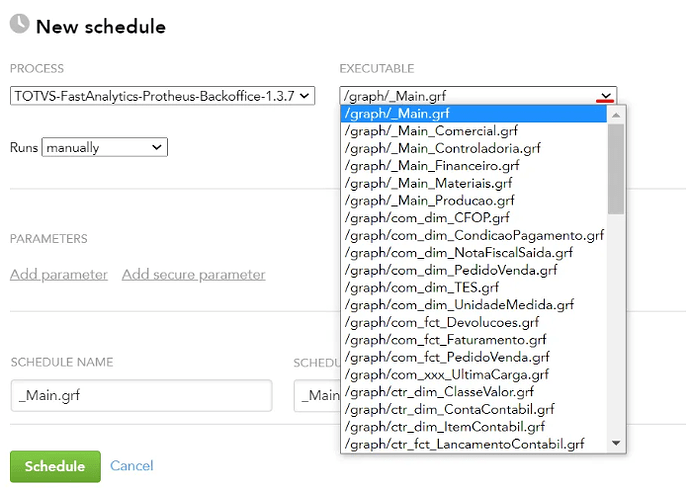
Task: Choose /graph/_Main_Materiais.grf option
Action: [x=428, y=183]
